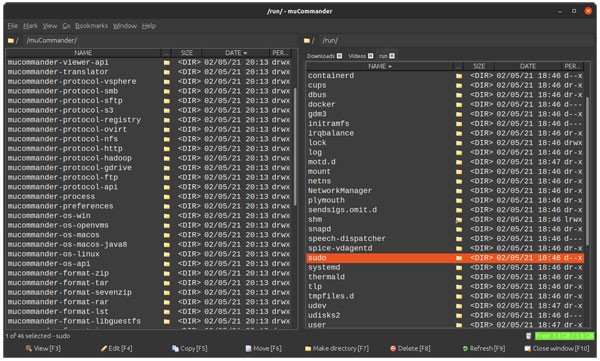This screenshot has width=600, height=361.
Task: Sort left panel by DATE column
Action: point(236,53)
